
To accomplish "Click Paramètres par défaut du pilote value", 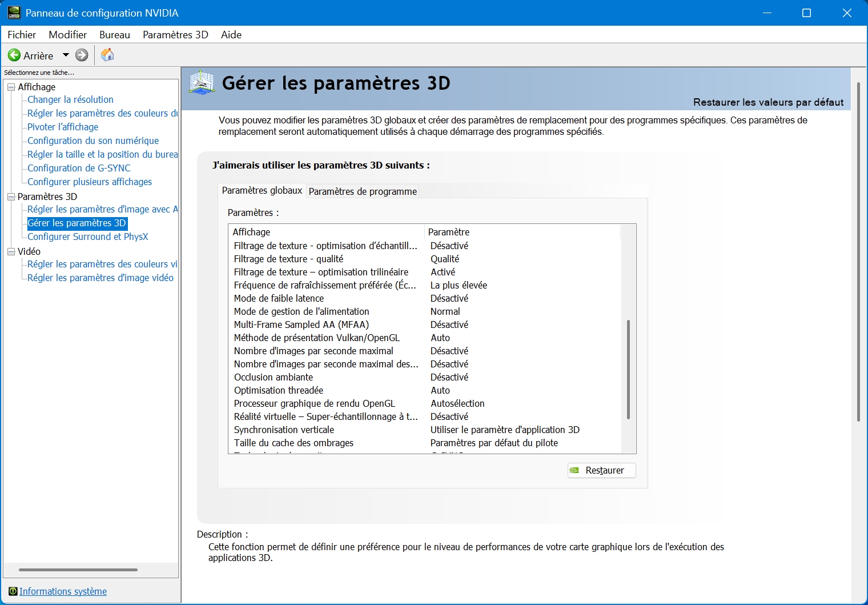I will [x=494, y=443].
